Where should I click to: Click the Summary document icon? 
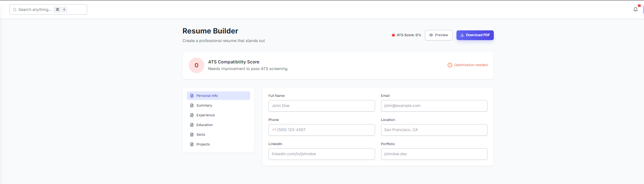(x=192, y=105)
